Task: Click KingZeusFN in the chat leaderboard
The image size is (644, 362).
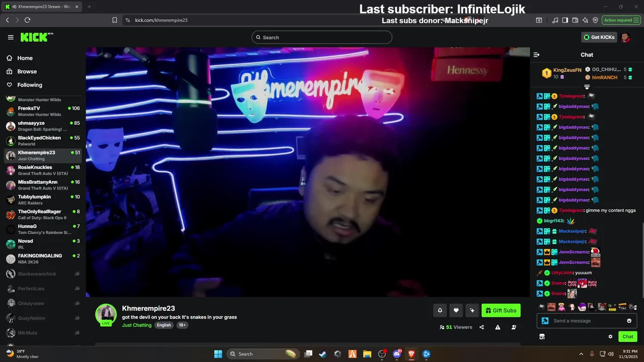Action: coord(567,70)
